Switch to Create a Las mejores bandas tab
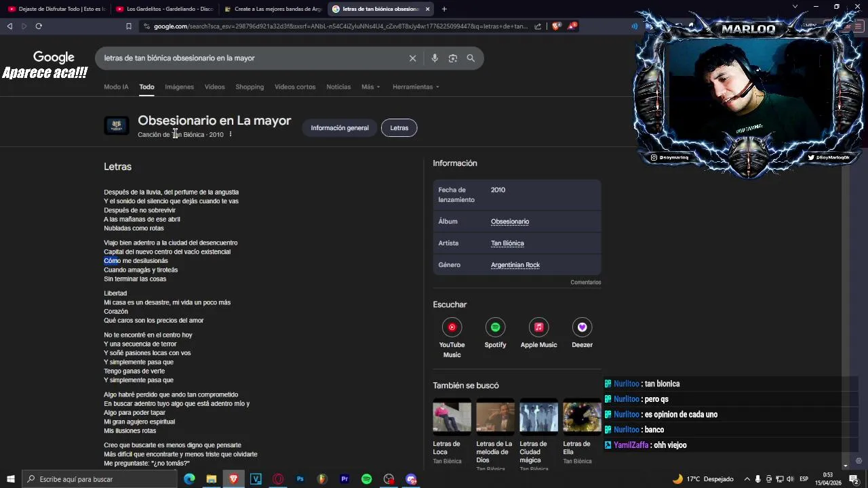 [273, 9]
